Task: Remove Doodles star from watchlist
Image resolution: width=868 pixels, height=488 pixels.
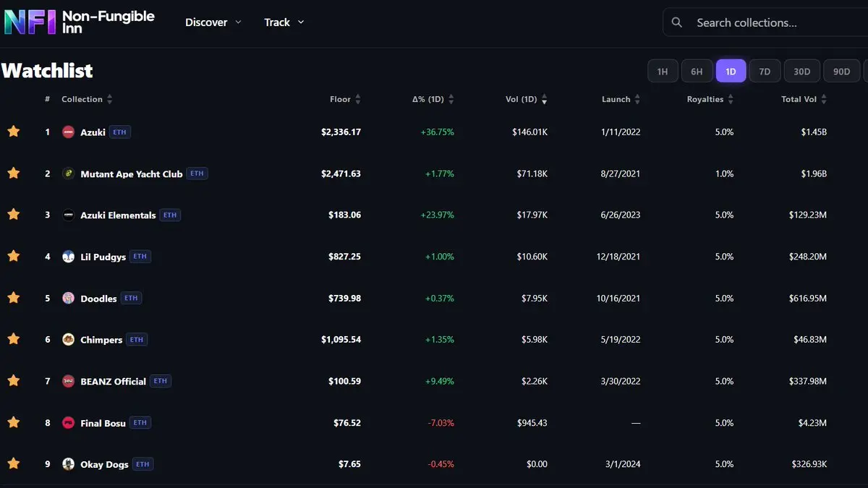Action: pyautogui.click(x=13, y=298)
